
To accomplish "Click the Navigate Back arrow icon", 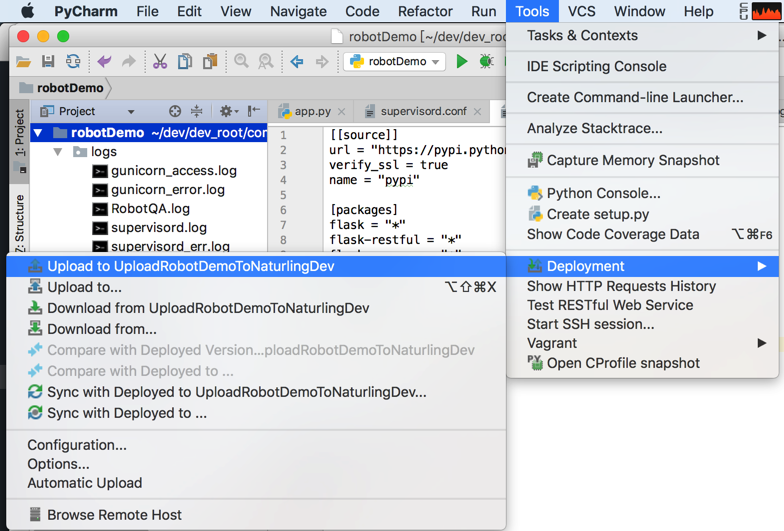I will coord(297,62).
